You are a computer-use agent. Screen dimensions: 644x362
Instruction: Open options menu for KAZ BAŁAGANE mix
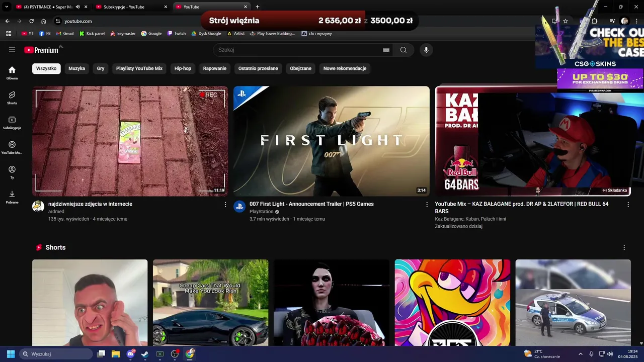coord(628,205)
